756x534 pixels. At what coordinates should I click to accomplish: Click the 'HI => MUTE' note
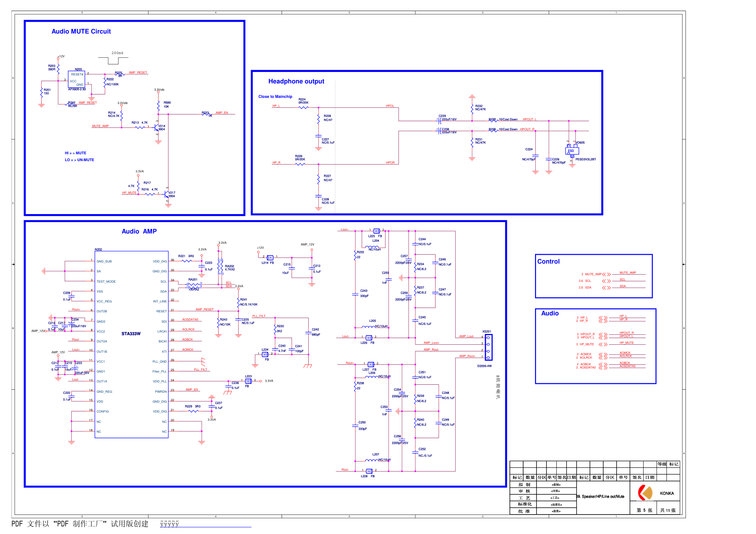pyautogui.click(x=75, y=153)
